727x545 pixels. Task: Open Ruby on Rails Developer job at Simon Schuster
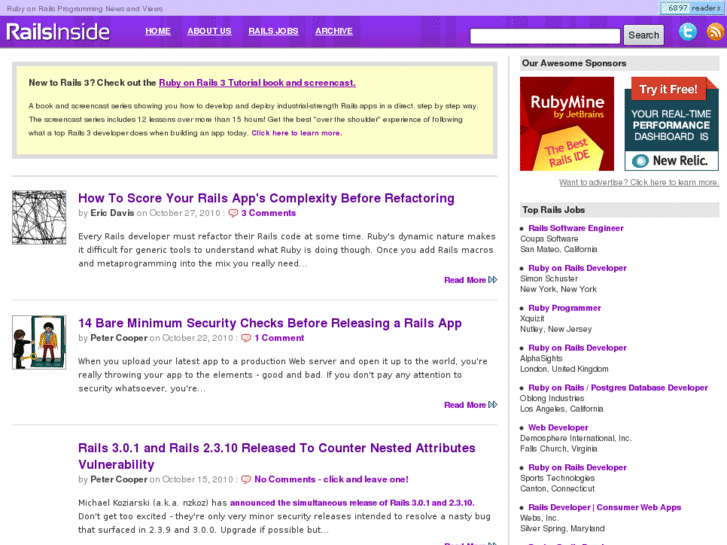point(577,268)
